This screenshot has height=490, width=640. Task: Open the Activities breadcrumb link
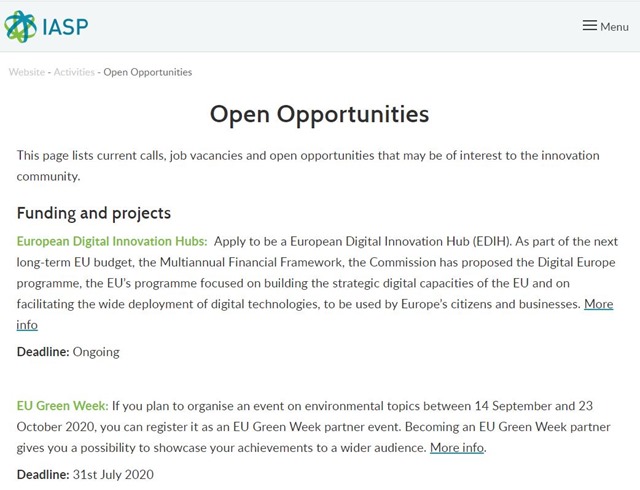[74, 72]
